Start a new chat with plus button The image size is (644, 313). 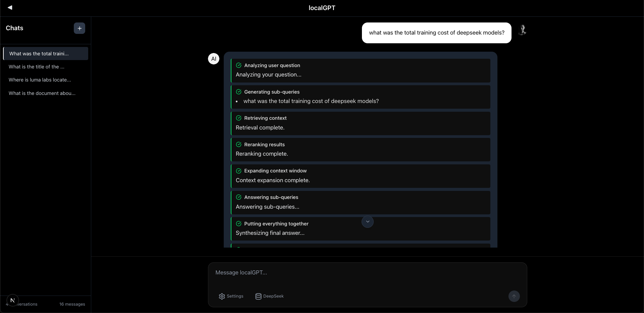coord(79,28)
